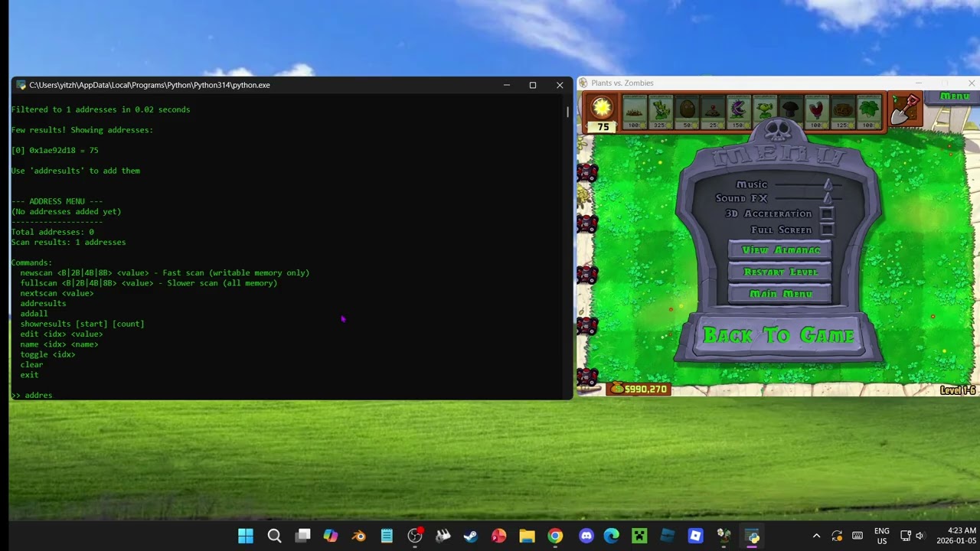Open the green Menu button in-game
The width and height of the screenshot is (980, 551).
954,96
